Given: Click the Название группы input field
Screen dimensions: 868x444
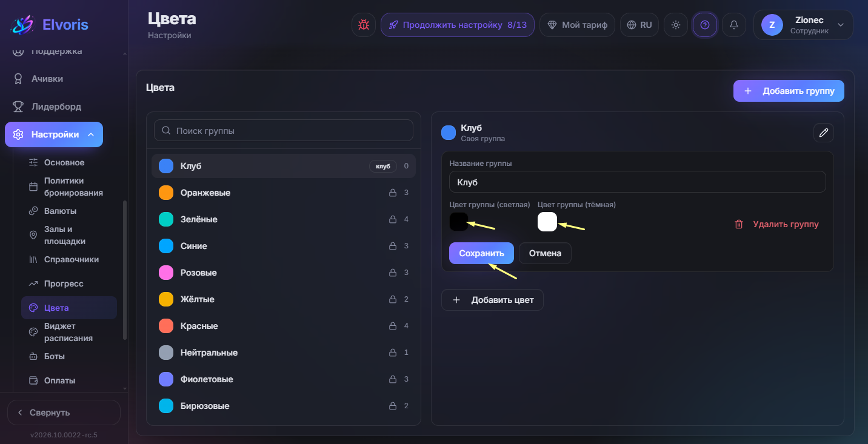Looking at the screenshot, I should [x=638, y=182].
